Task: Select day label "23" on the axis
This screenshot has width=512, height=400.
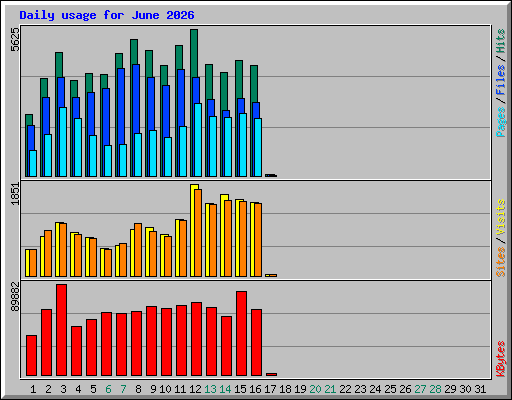Action: tap(360, 389)
